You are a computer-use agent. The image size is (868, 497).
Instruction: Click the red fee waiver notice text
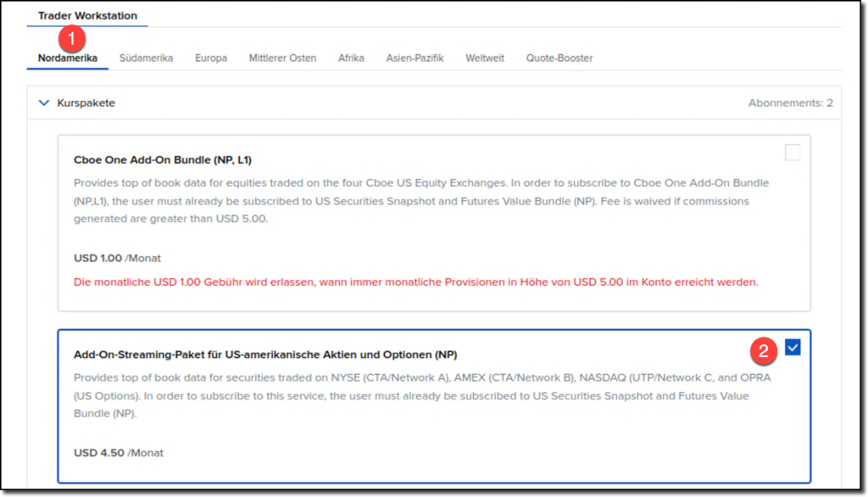point(415,282)
